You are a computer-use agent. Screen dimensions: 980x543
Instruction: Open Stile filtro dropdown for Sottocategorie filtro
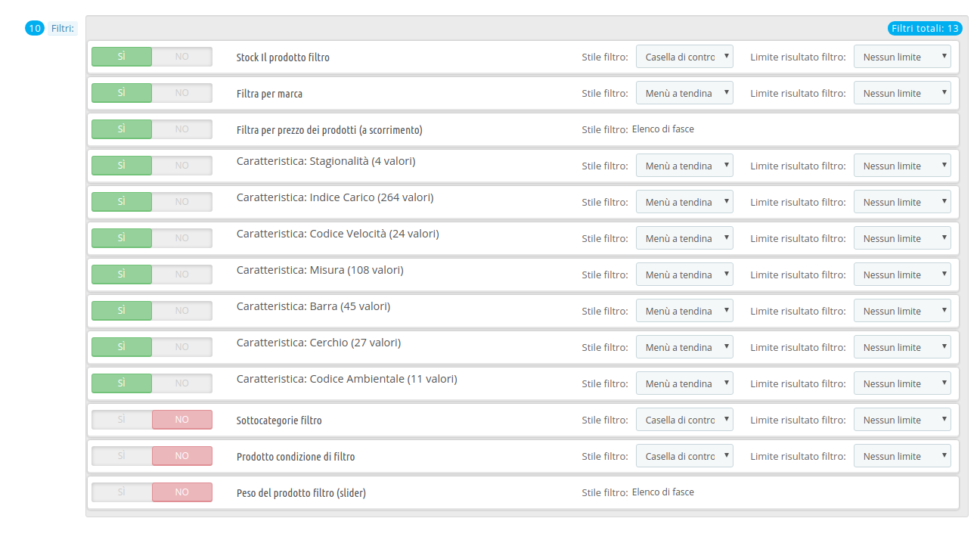tap(684, 420)
